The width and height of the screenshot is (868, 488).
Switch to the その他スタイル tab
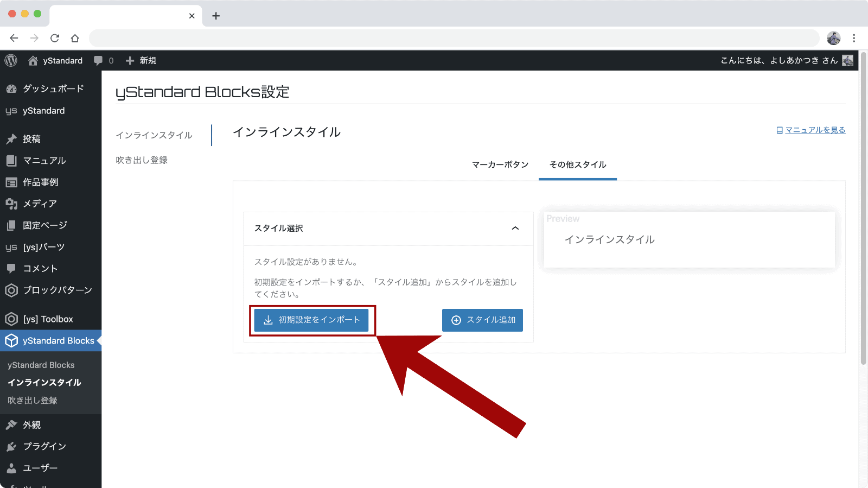point(578,164)
